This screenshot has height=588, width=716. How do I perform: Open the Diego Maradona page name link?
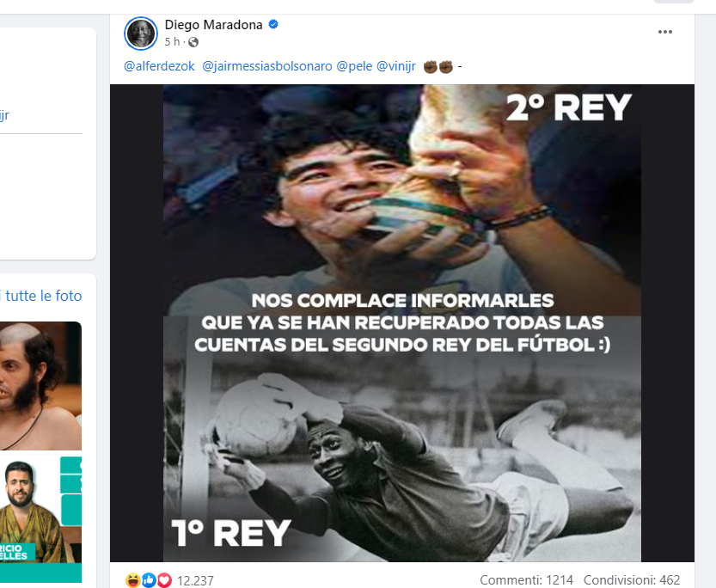tap(213, 25)
